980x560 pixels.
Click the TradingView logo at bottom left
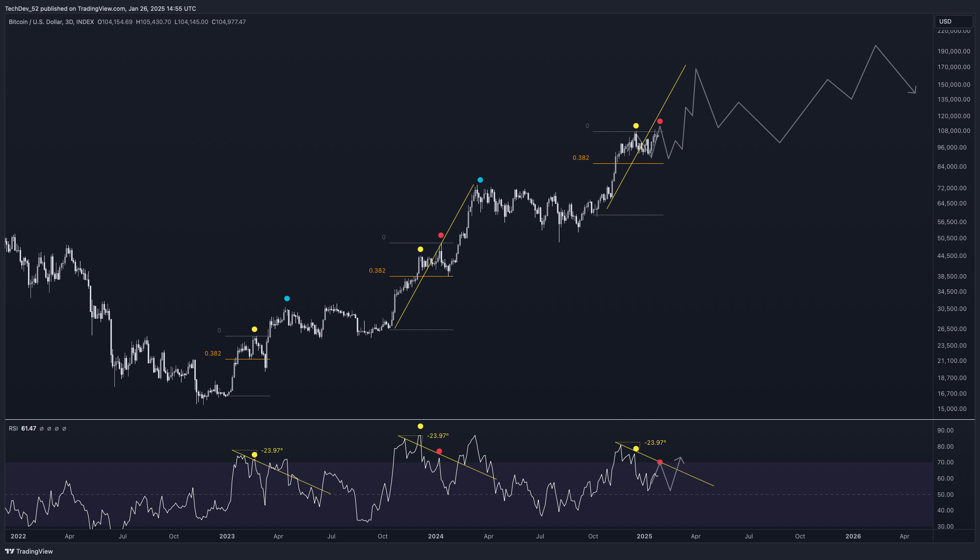click(29, 551)
